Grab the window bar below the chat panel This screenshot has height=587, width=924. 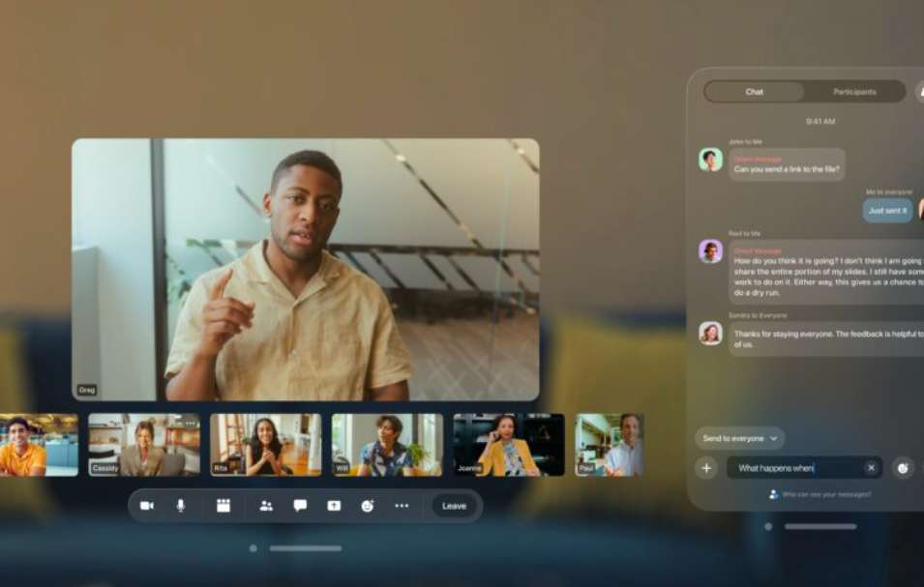point(820,526)
